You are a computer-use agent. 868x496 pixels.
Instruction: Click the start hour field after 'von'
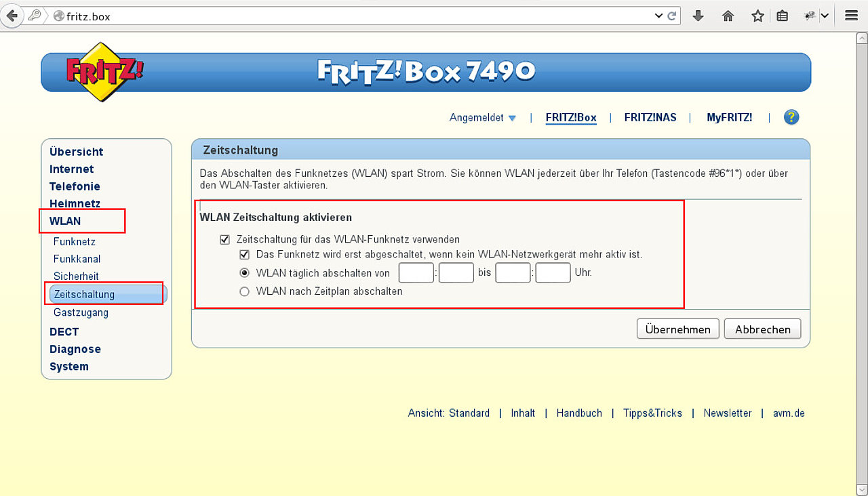click(416, 273)
